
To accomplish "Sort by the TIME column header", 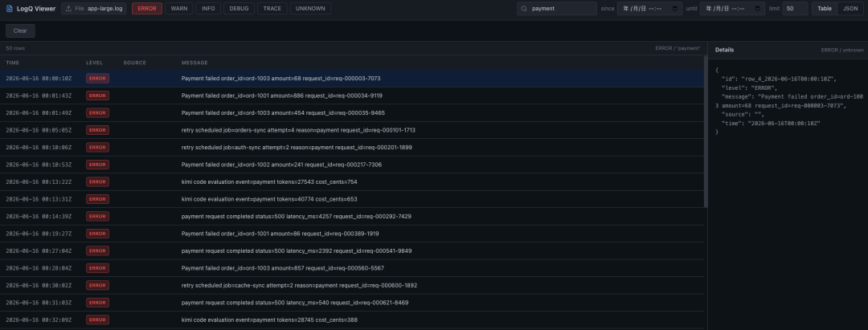I will point(13,63).
